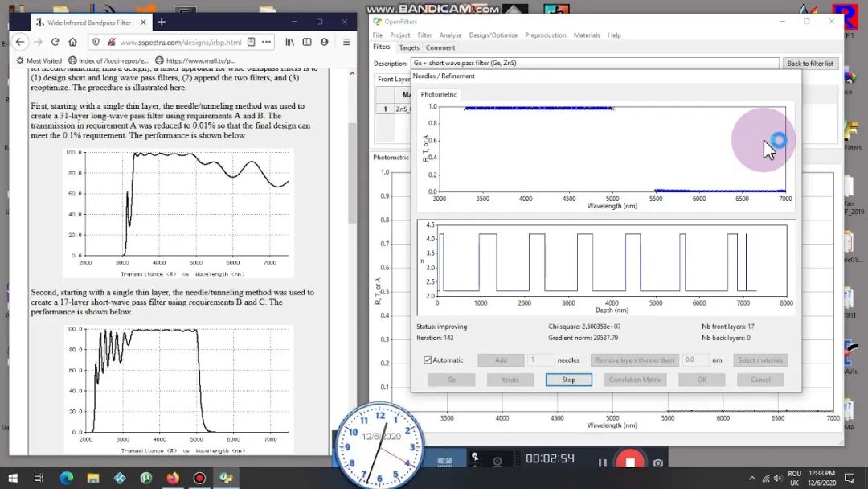Open Filter menu in OpenFilters

pyautogui.click(x=424, y=35)
